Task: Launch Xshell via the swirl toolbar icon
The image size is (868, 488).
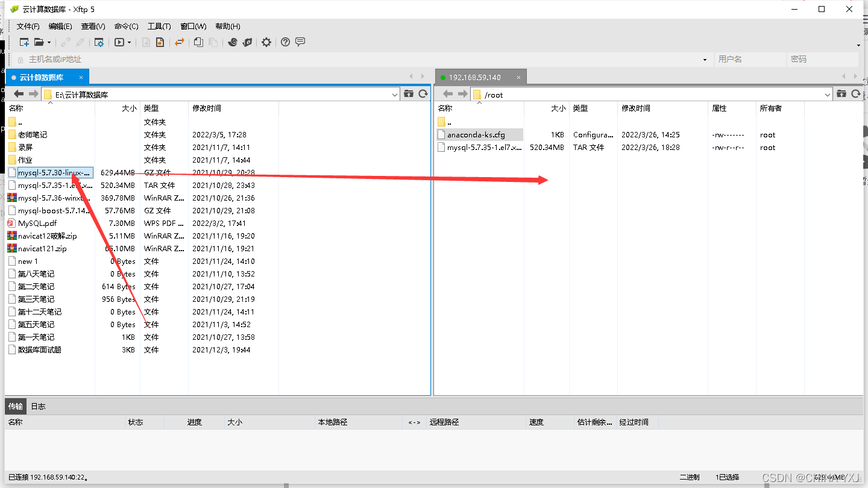Action: [x=232, y=42]
